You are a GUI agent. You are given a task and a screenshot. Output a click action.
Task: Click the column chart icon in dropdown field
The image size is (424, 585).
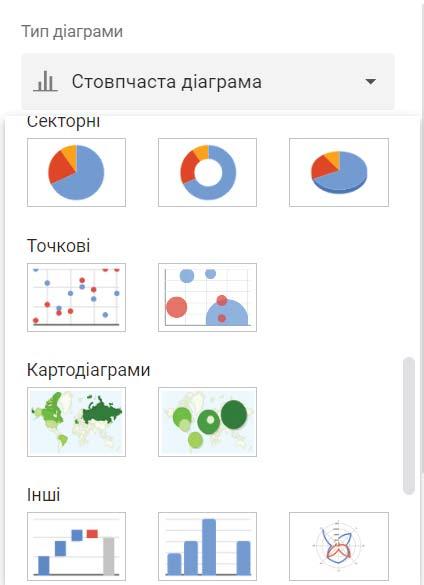click(45, 82)
